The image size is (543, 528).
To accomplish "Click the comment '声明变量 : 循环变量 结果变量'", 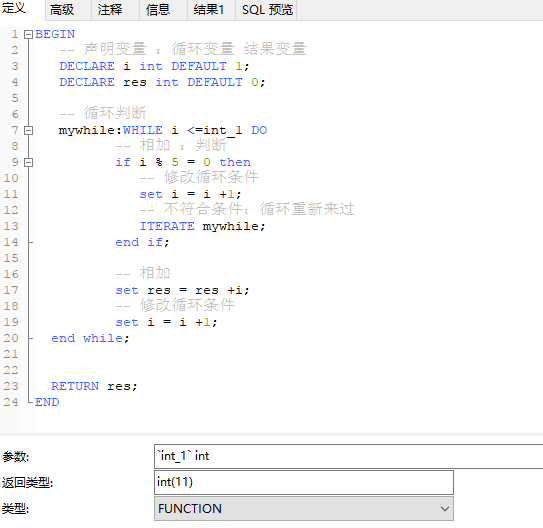I will click(x=183, y=49).
